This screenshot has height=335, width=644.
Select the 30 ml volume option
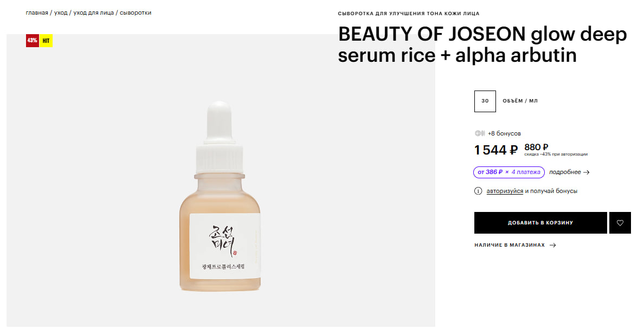tap(485, 101)
